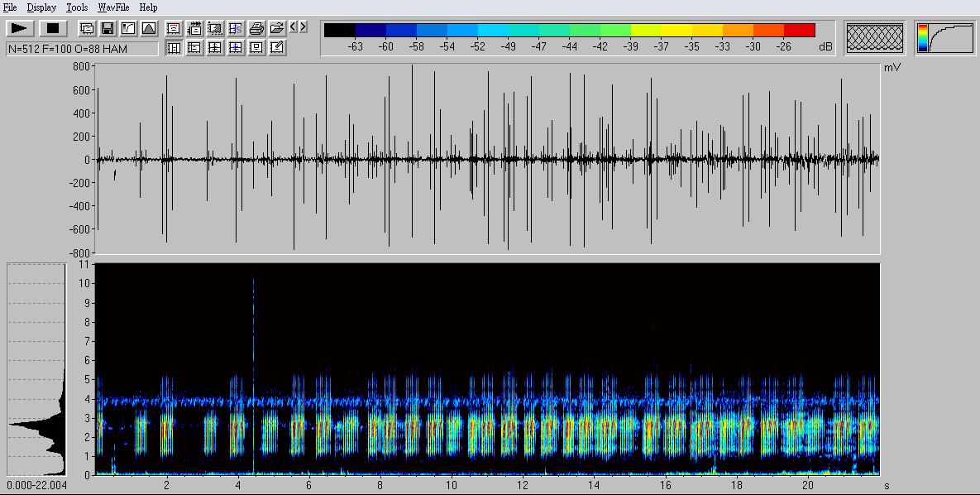Click the floppy disk save icon
980x495 pixels.
108,28
